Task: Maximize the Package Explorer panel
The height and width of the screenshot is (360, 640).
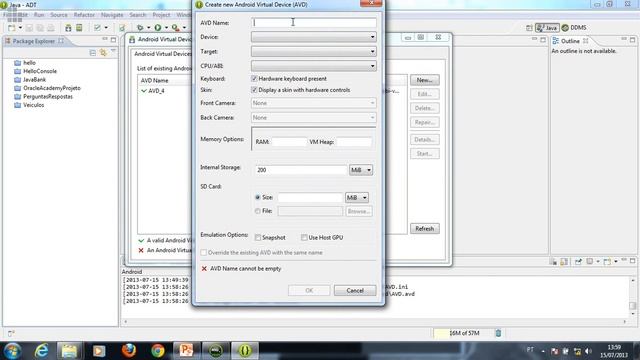Action: click(x=113, y=40)
